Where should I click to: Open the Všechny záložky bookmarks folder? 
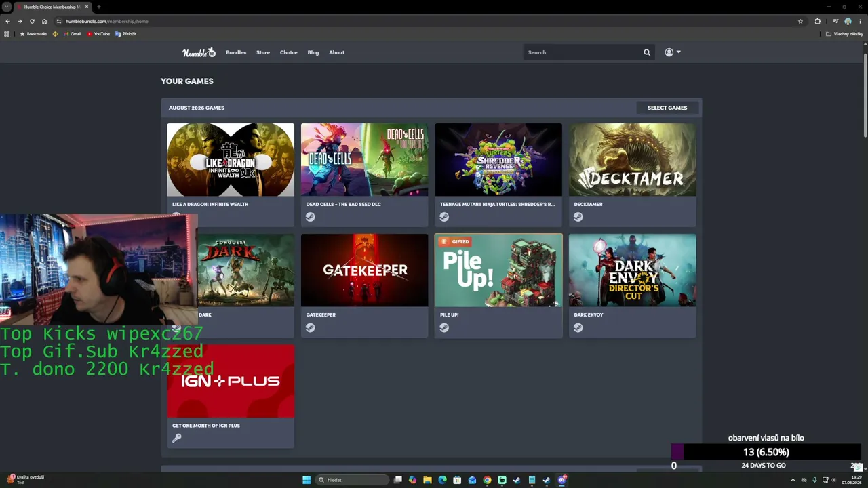[x=845, y=34]
